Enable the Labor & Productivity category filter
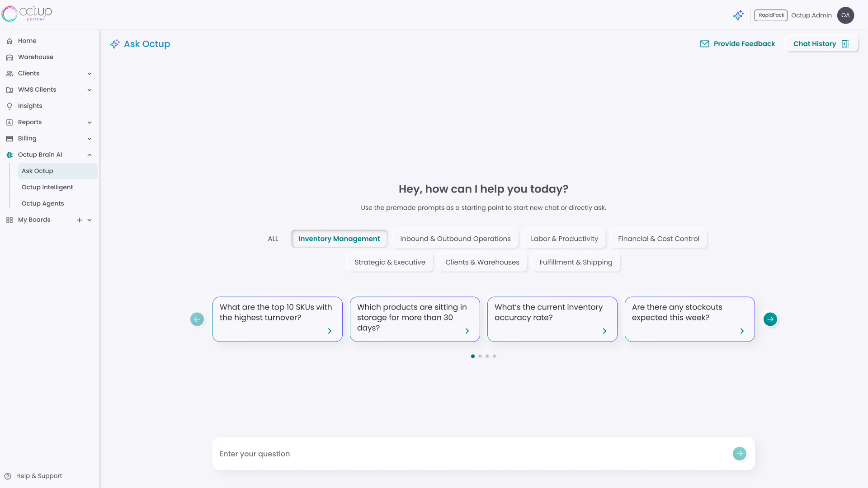Image resolution: width=868 pixels, height=488 pixels. point(564,239)
